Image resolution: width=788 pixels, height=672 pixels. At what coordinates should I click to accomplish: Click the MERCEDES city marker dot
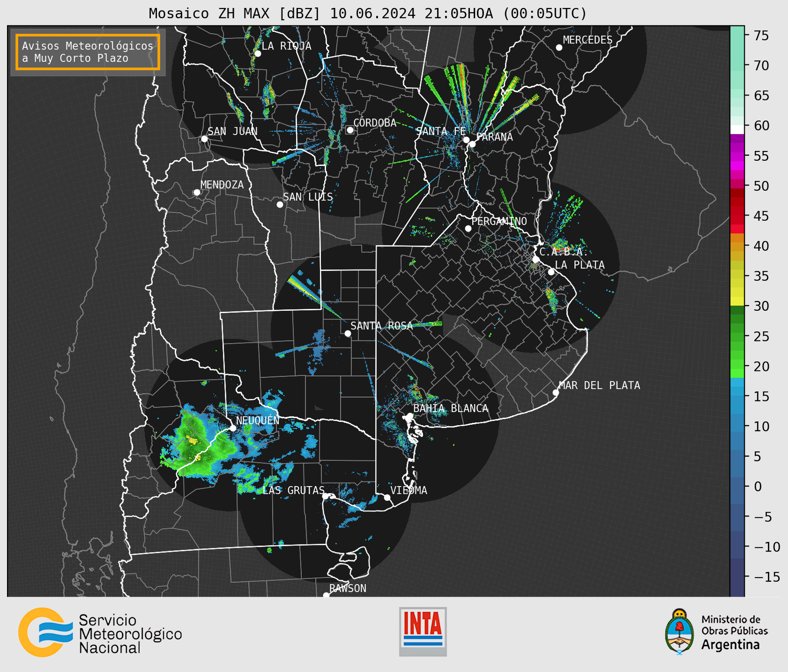pyautogui.click(x=559, y=48)
